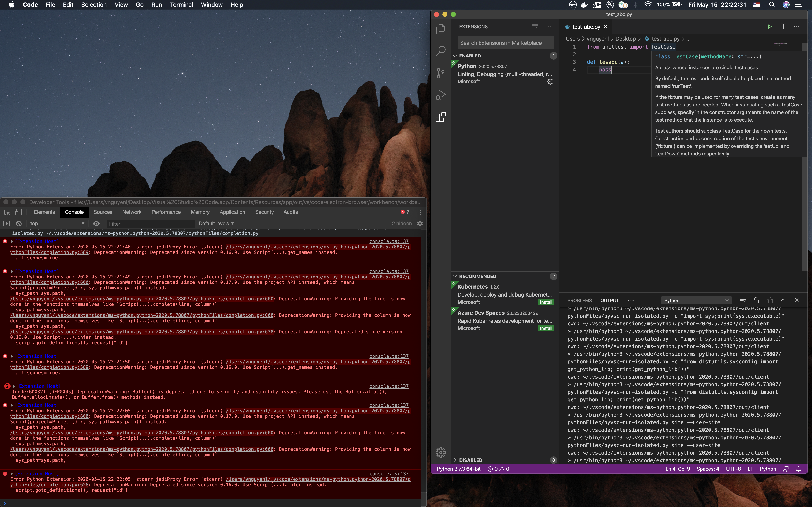Open Source Control in activity bar
Image resolution: width=812 pixels, height=507 pixels.
click(440, 73)
